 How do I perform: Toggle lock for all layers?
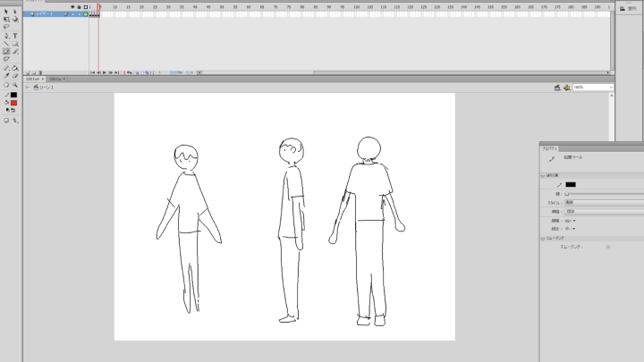pyautogui.click(x=79, y=7)
